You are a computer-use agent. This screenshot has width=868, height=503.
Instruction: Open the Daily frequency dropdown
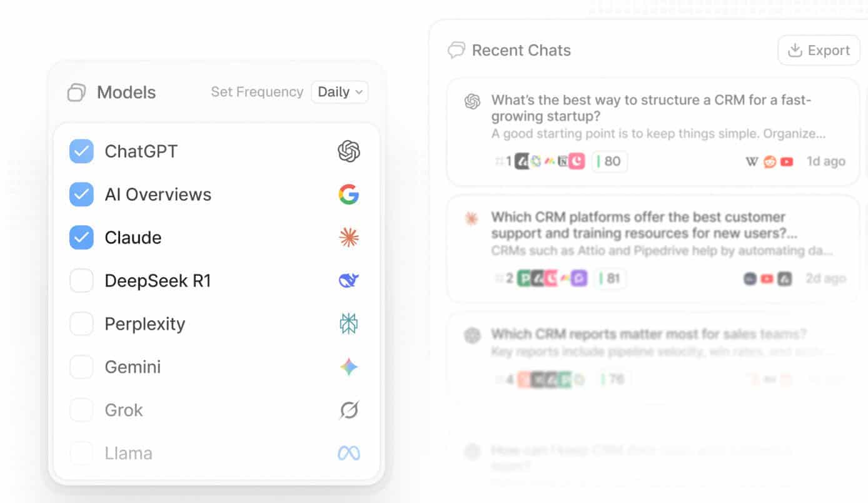click(339, 92)
